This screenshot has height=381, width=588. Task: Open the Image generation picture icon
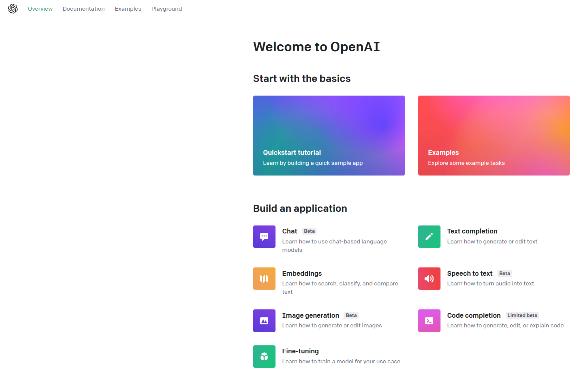click(264, 321)
